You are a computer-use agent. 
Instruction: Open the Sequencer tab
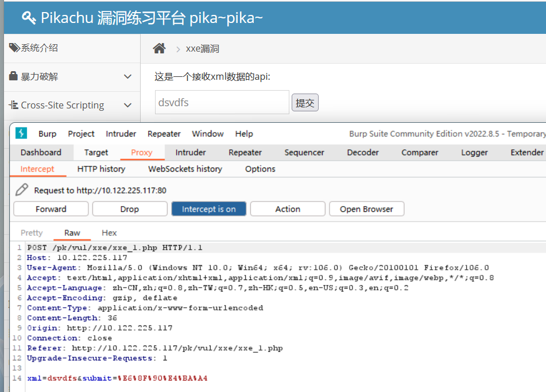point(304,153)
